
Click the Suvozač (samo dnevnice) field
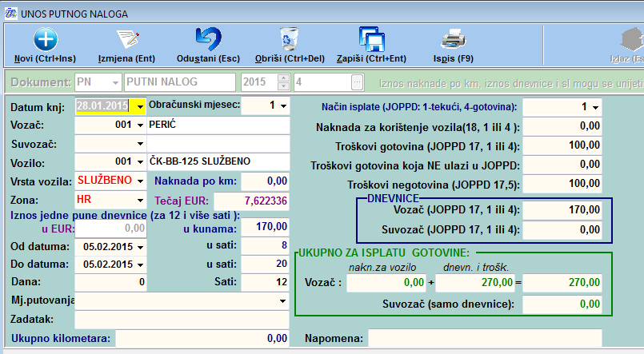(562, 304)
